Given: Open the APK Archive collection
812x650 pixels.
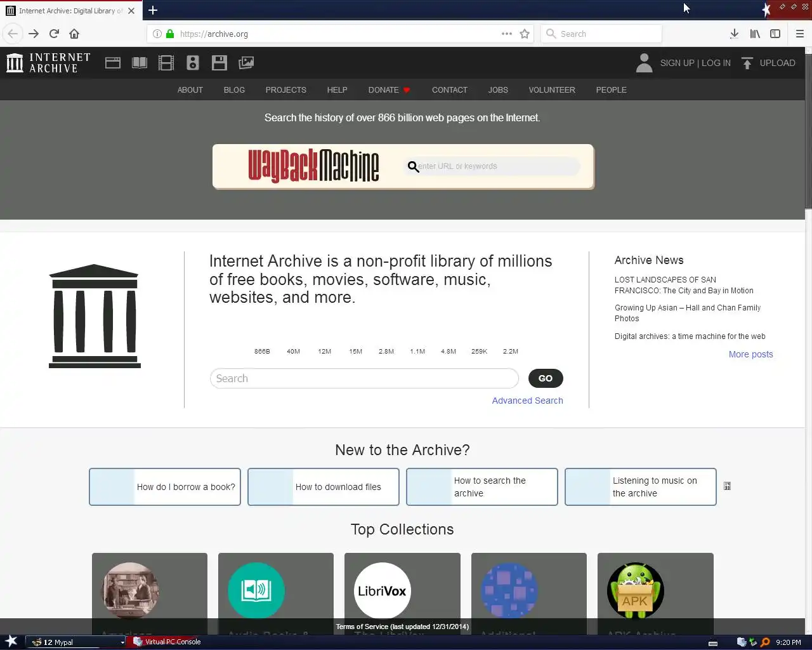Looking at the screenshot, I should 635,591.
